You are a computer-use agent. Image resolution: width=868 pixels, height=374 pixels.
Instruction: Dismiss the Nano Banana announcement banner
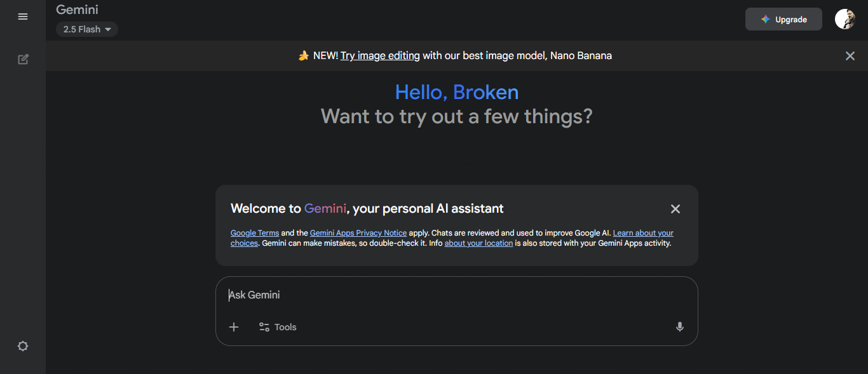[850, 56]
